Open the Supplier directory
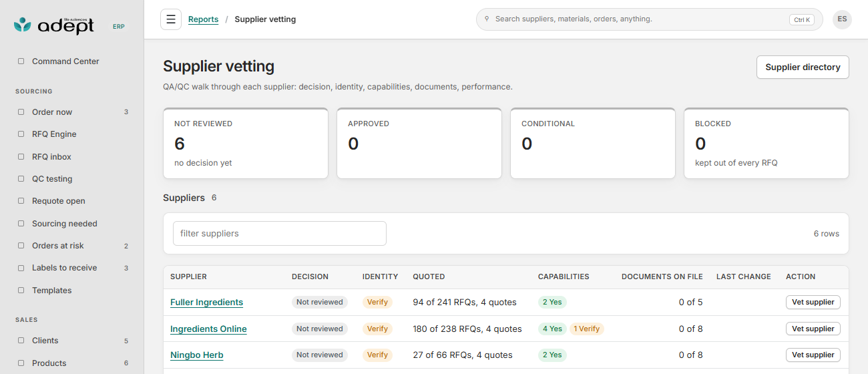Viewport: 868px width, 374px height. coord(803,67)
